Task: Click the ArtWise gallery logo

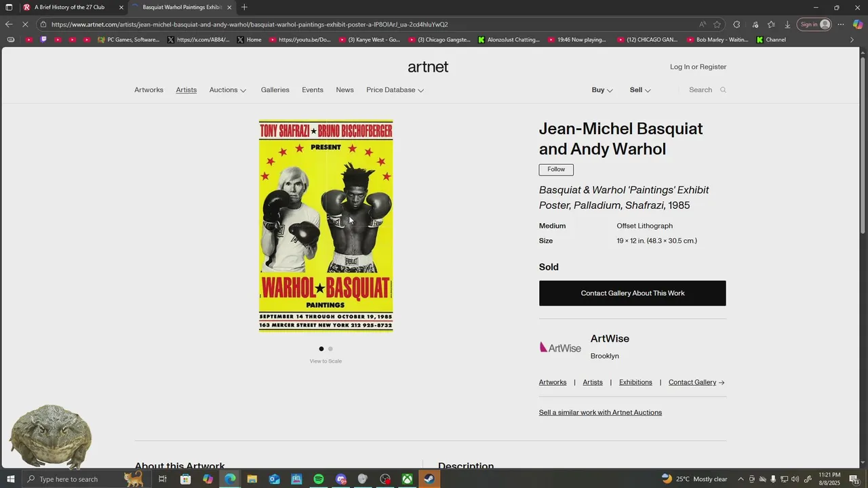Action: pyautogui.click(x=560, y=347)
